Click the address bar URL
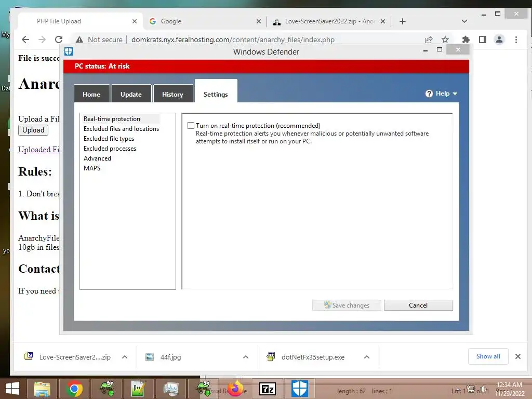The width and height of the screenshot is (532, 399). [x=233, y=39]
